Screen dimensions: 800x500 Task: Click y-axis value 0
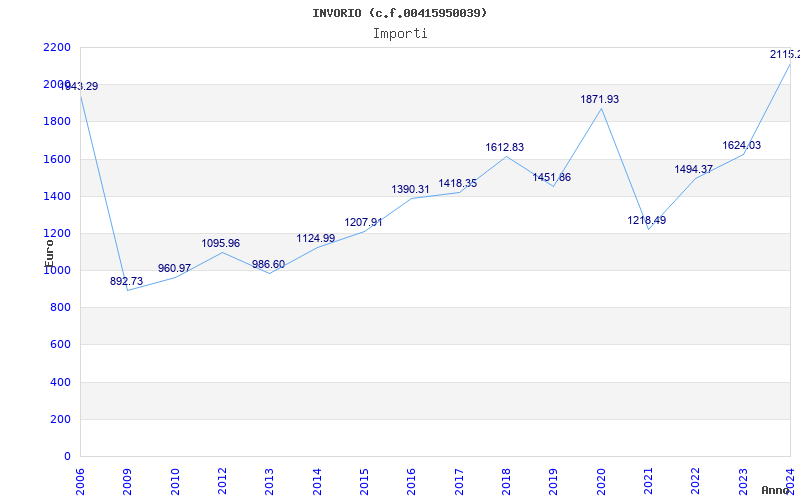click(67, 457)
